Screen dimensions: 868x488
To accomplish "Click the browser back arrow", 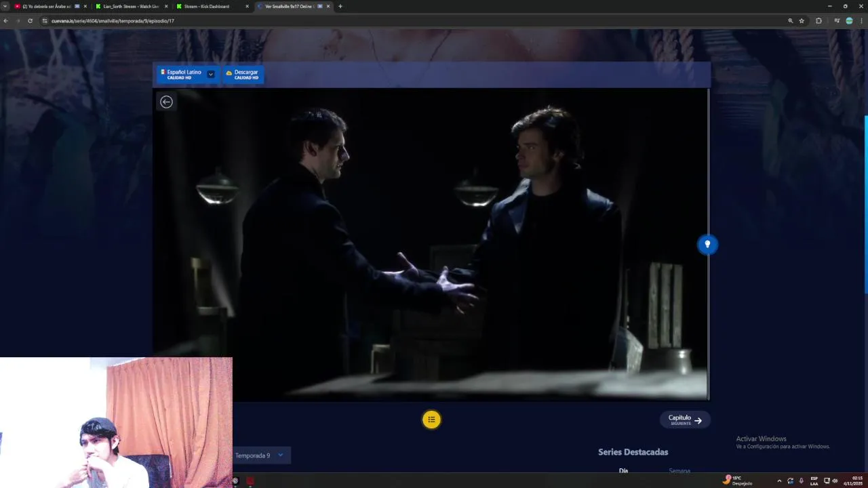I will [x=6, y=21].
